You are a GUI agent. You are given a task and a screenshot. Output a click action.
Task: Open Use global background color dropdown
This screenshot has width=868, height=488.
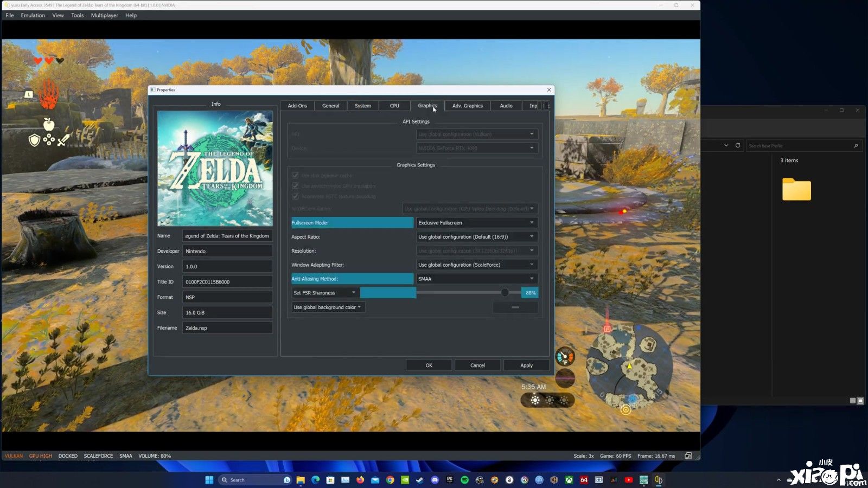point(328,307)
